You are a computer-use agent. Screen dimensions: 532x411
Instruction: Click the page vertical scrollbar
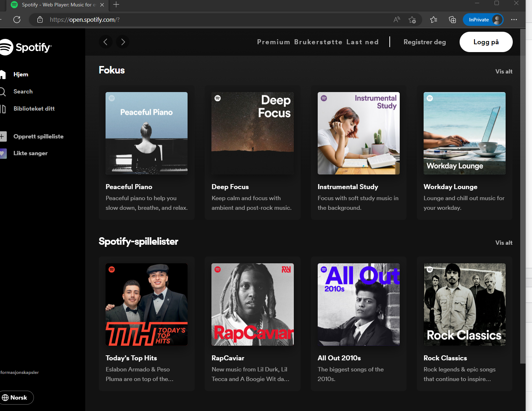coord(523,196)
